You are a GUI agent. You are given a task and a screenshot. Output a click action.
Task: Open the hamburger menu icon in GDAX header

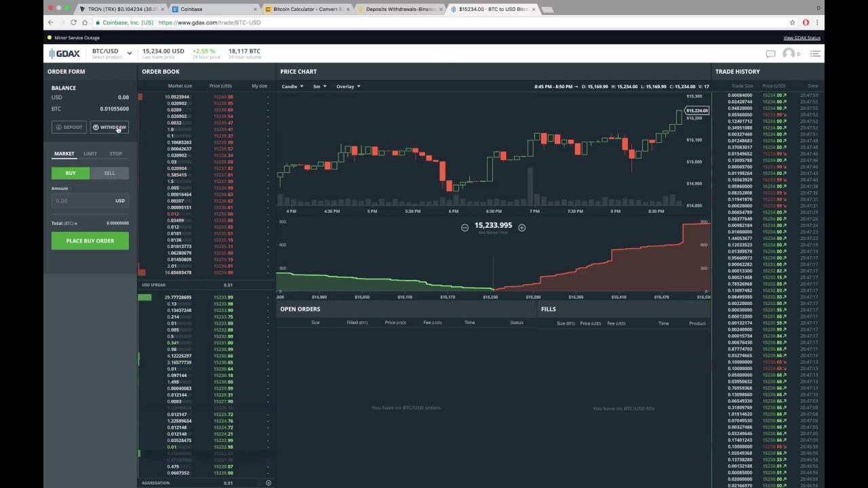(815, 54)
